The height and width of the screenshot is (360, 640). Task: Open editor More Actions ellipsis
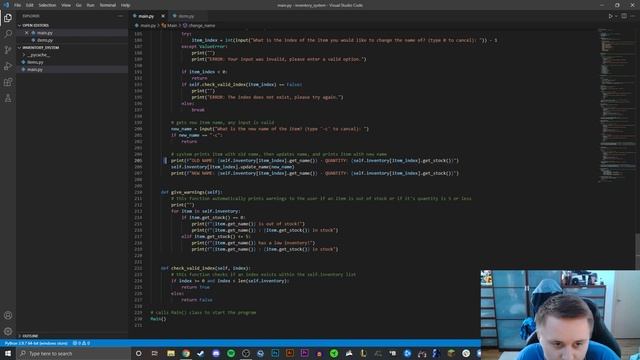[x=633, y=16]
